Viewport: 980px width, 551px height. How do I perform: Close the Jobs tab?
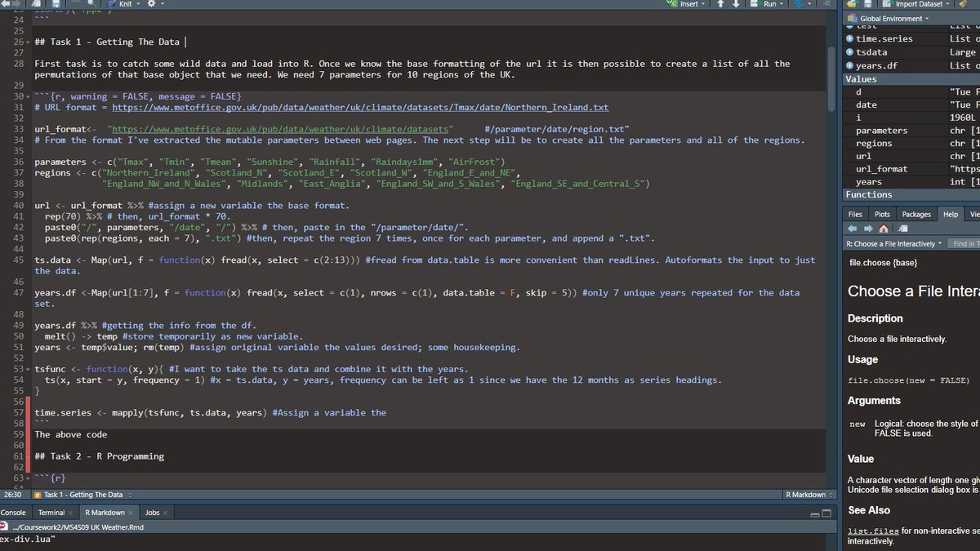[167, 513]
